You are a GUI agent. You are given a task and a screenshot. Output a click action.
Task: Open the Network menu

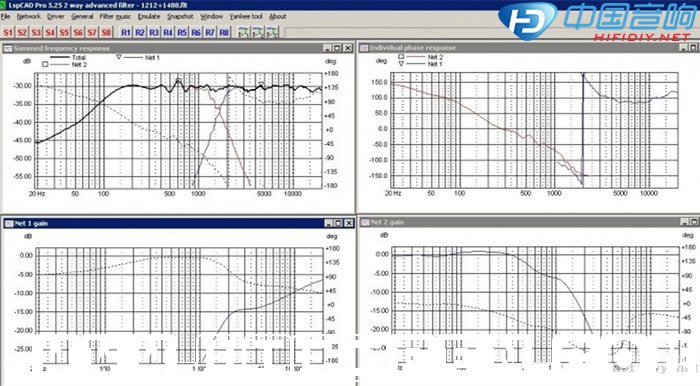(29, 17)
